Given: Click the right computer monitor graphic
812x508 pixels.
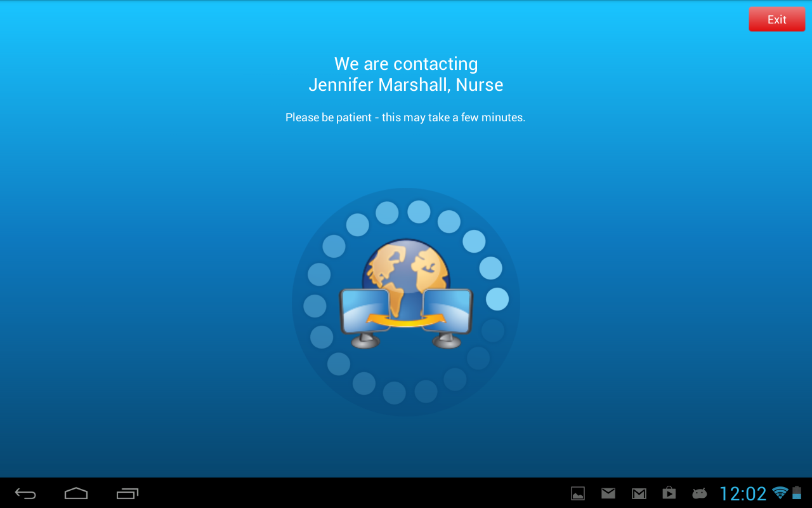Looking at the screenshot, I should pos(447,317).
